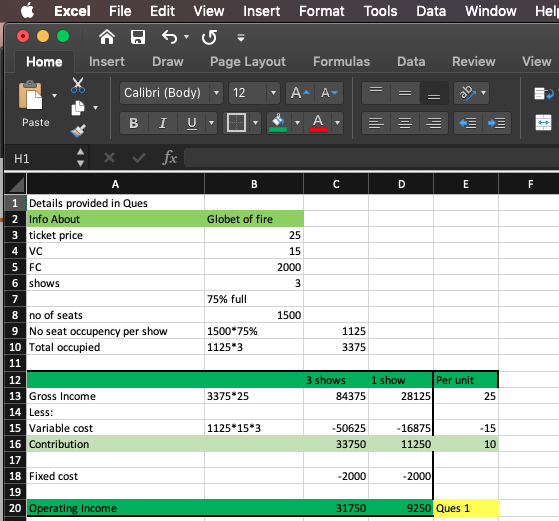Select column E header
This screenshot has width=559, height=521.
466,184
